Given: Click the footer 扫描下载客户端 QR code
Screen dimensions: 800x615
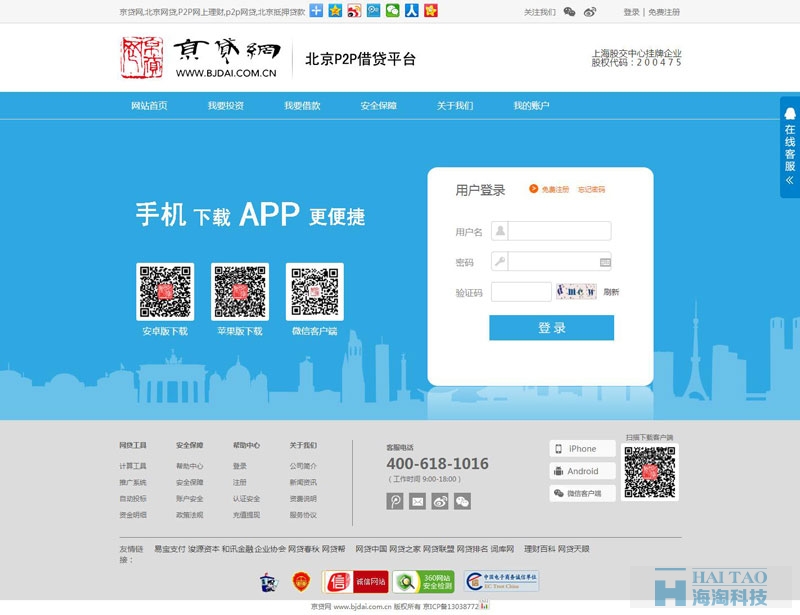Looking at the screenshot, I should pos(649,472).
